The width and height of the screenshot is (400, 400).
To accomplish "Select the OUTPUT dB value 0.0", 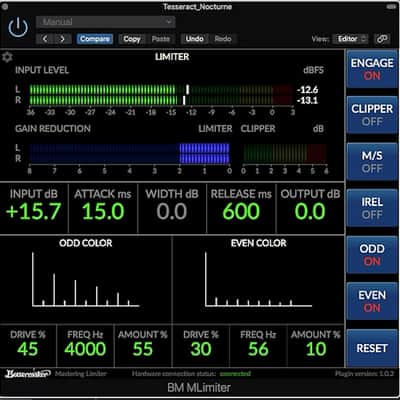I will click(310, 211).
